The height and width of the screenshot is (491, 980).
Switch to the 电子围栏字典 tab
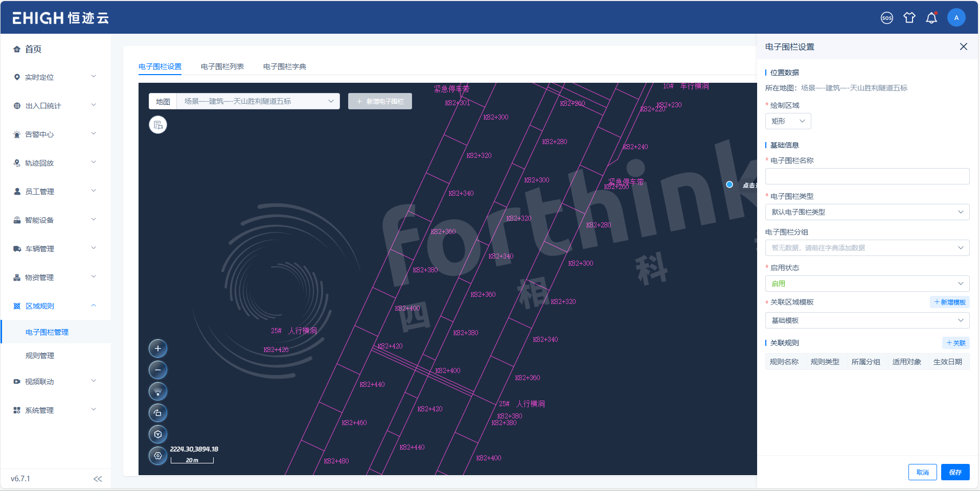pos(284,66)
